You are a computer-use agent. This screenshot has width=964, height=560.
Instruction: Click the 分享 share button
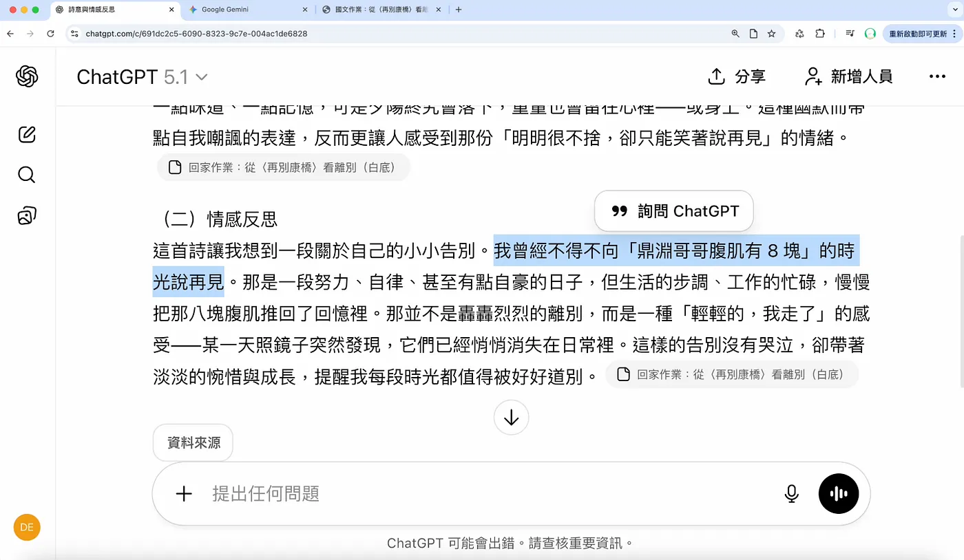737,76
